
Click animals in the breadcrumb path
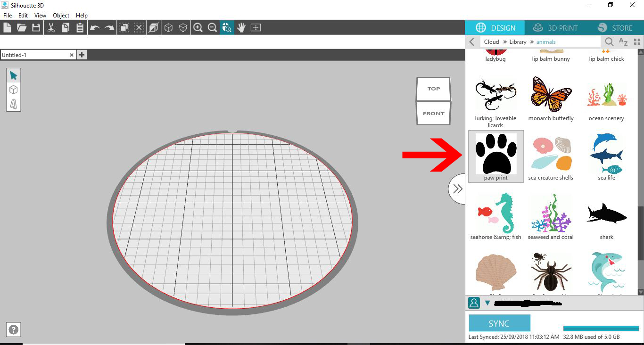coord(546,42)
